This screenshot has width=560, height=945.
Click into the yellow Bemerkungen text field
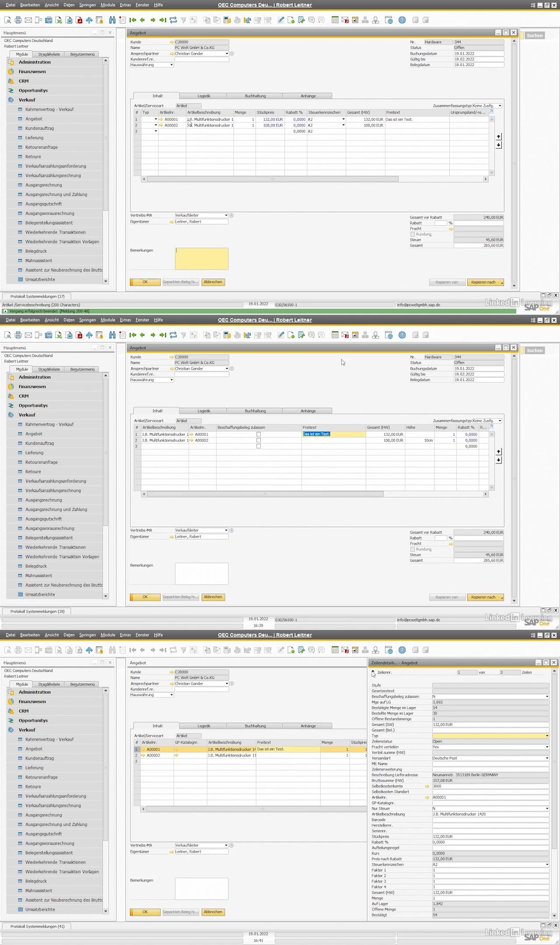(x=202, y=259)
